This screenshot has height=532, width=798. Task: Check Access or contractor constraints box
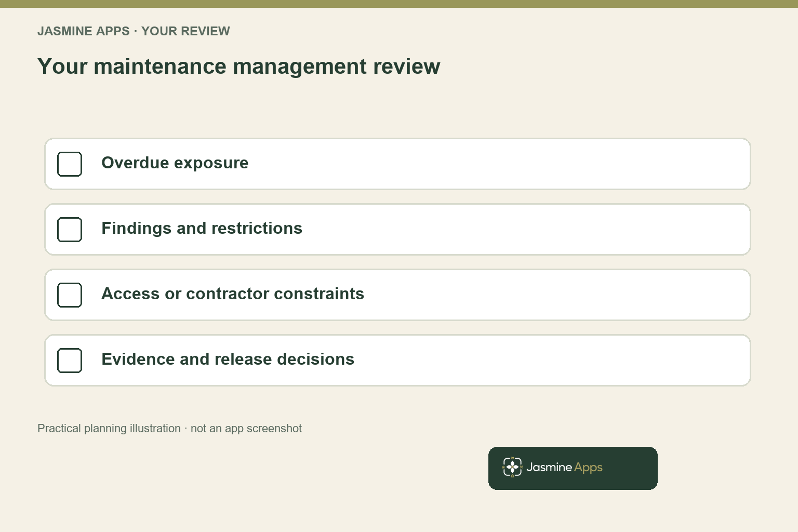click(70, 295)
